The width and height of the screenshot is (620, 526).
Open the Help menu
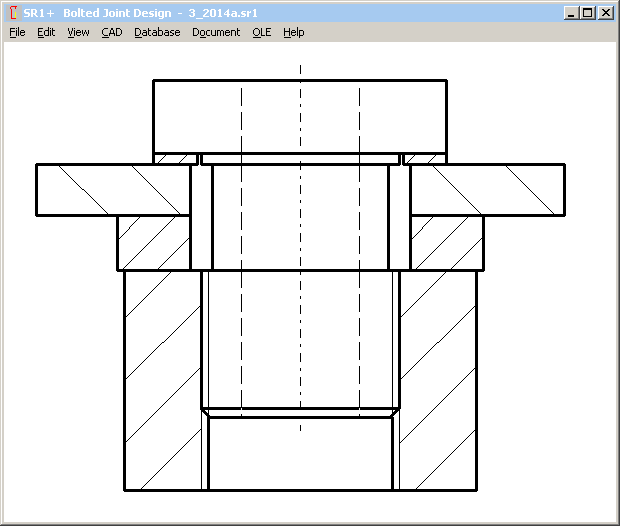coord(293,32)
